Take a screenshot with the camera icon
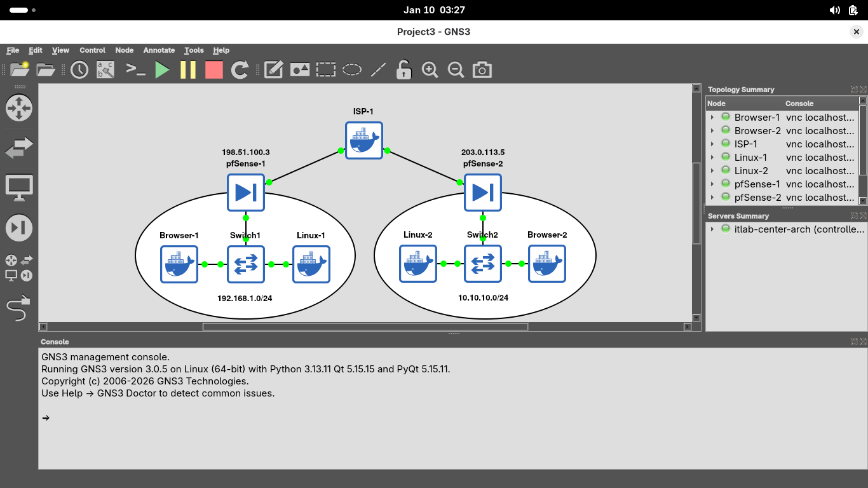 (482, 70)
